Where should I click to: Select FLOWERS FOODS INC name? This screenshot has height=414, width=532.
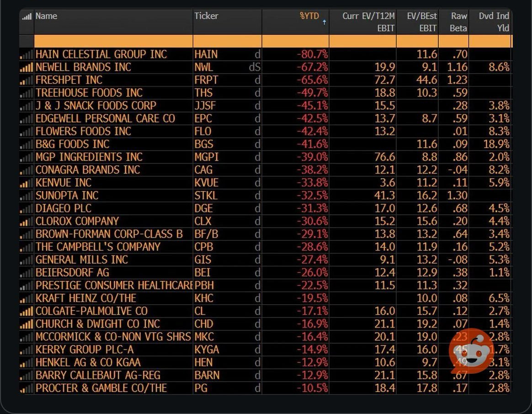[x=83, y=131]
